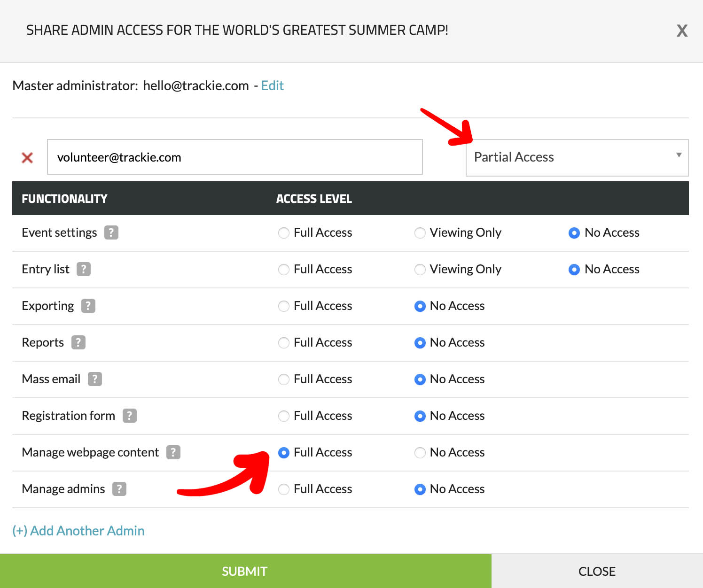Select Full Access for Event settings
The image size is (703, 588).
click(284, 233)
